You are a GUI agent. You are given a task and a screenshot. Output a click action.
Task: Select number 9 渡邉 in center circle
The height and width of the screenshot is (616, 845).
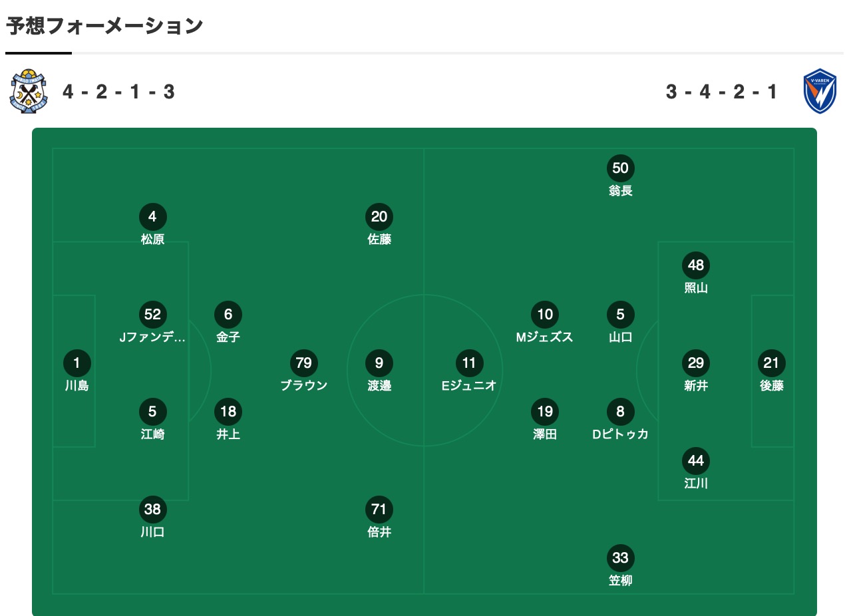[x=379, y=363]
